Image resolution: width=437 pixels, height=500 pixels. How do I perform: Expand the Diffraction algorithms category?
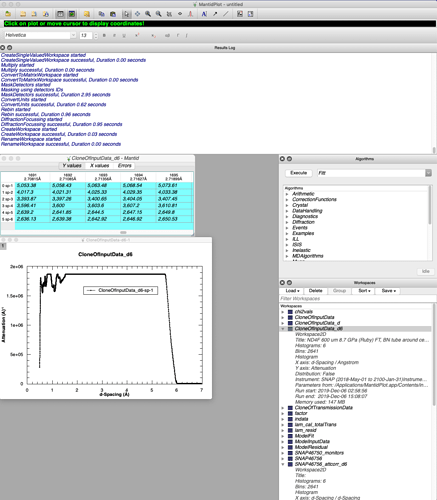pyautogui.click(x=287, y=222)
